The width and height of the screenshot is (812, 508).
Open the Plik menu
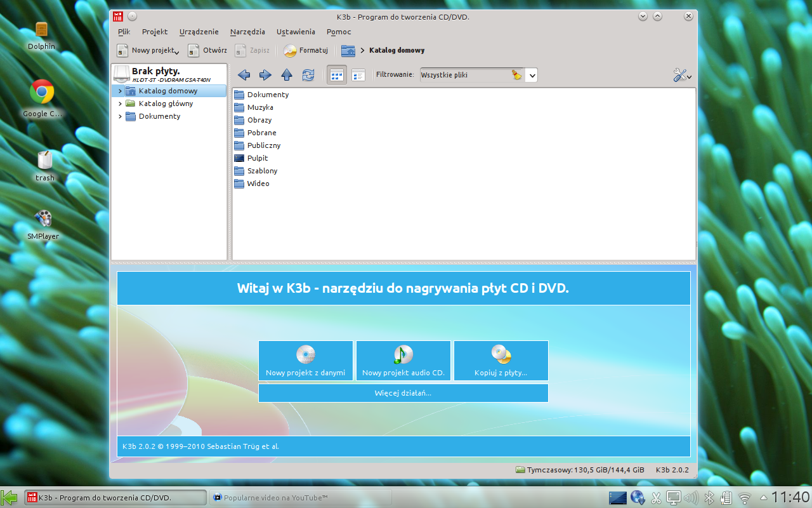coord(124,32)
